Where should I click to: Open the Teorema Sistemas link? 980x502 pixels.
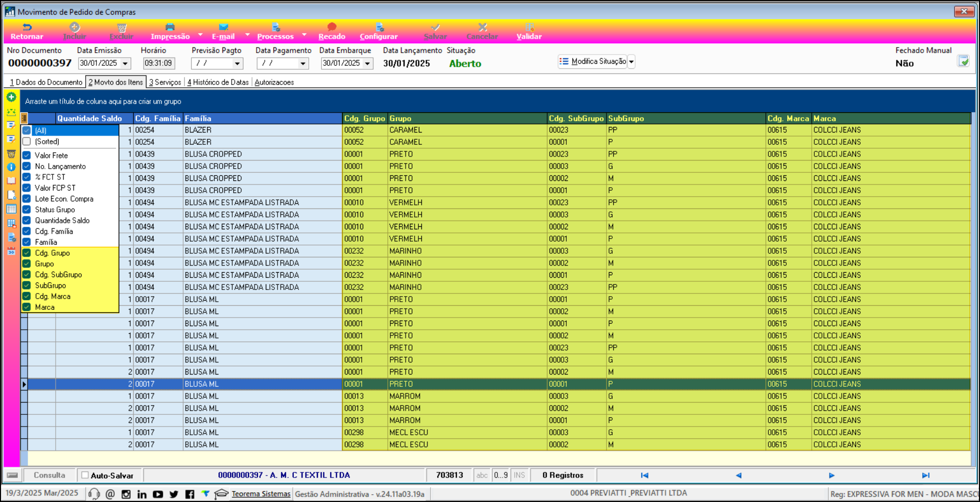(x=261, y=494)
